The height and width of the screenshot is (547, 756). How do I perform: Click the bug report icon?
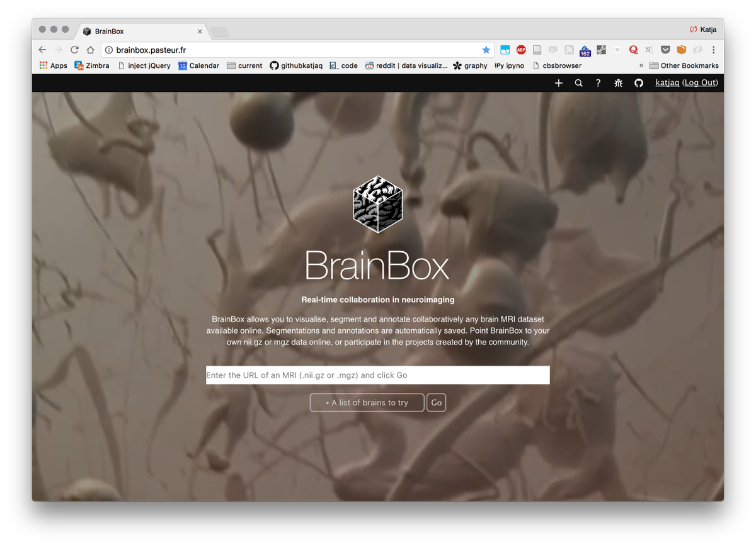click(x=619, y=83)
